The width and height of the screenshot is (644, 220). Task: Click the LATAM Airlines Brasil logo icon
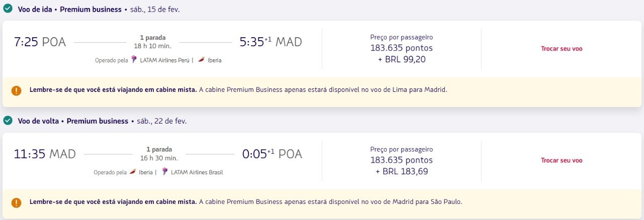point(165,172)
